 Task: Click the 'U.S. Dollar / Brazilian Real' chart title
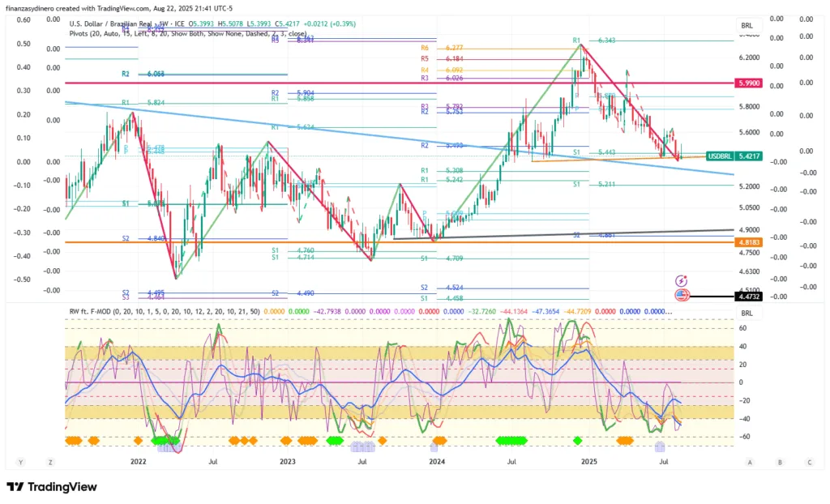pos(110,23)
